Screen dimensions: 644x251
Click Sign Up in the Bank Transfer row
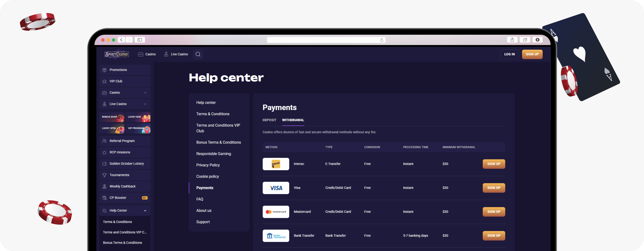494,236
